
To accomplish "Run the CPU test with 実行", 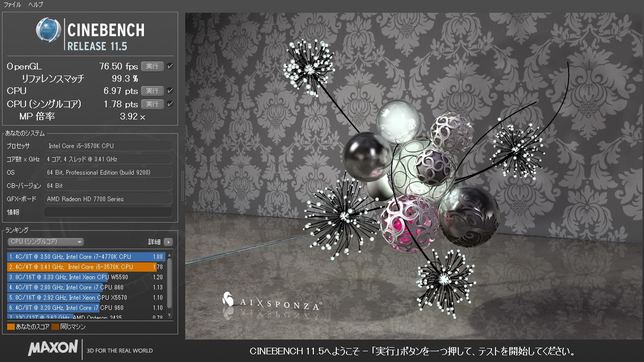I will (x=152, y=91).
